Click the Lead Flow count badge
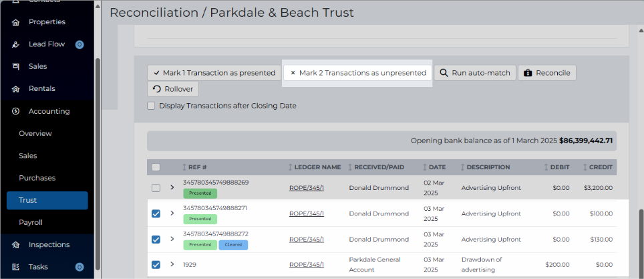 pyautogui.click(x=79, y=44)
